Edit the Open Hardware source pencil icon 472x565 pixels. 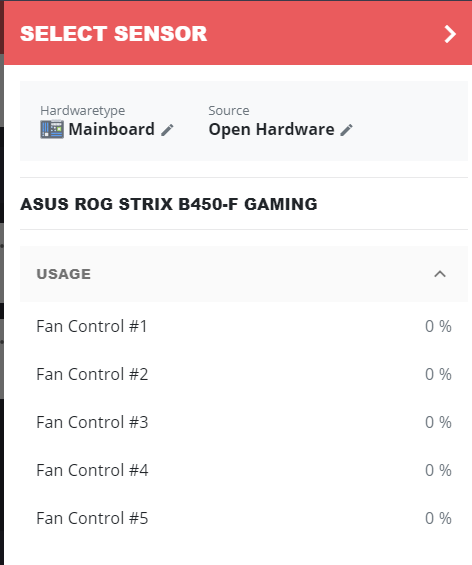pyautogui.click(x=346, y=130)
